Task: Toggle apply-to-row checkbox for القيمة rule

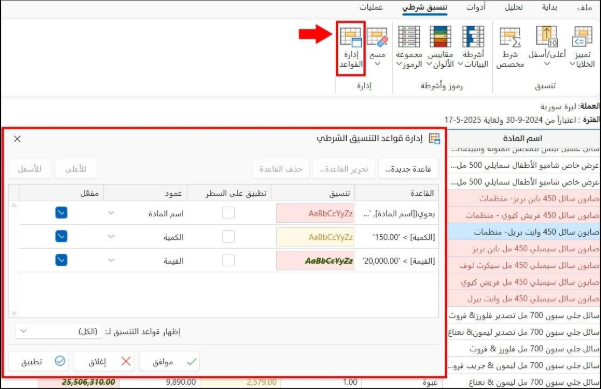Action: click(228, 260)
